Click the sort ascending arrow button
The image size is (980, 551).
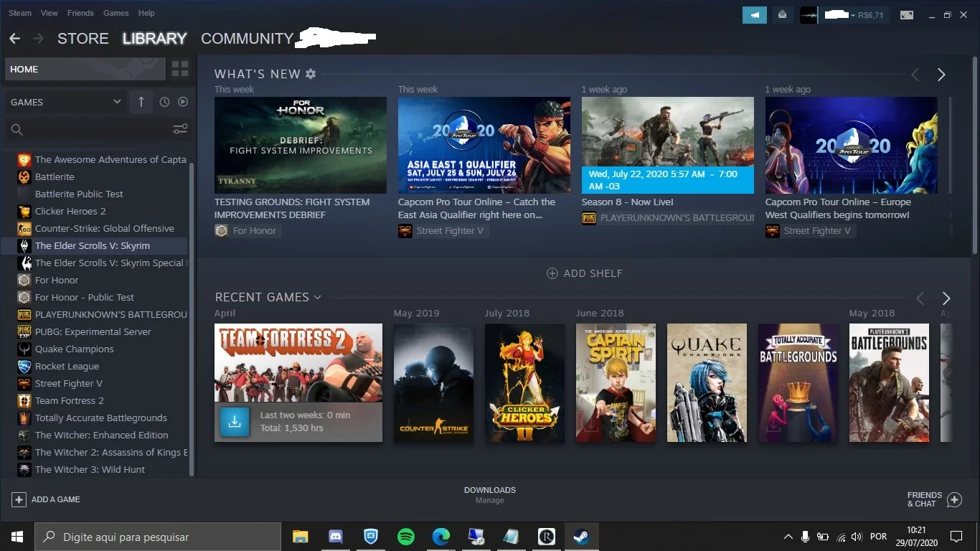(x=141, y=102)
